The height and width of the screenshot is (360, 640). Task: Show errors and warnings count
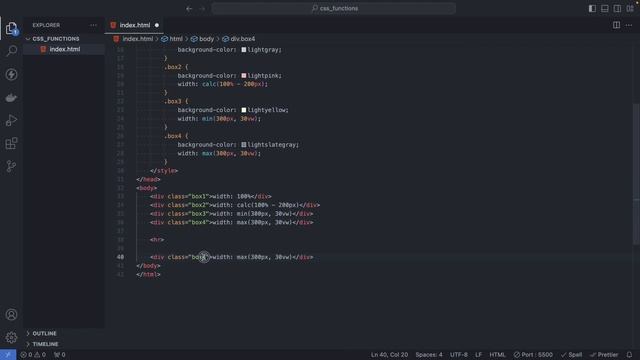(33, 355)
